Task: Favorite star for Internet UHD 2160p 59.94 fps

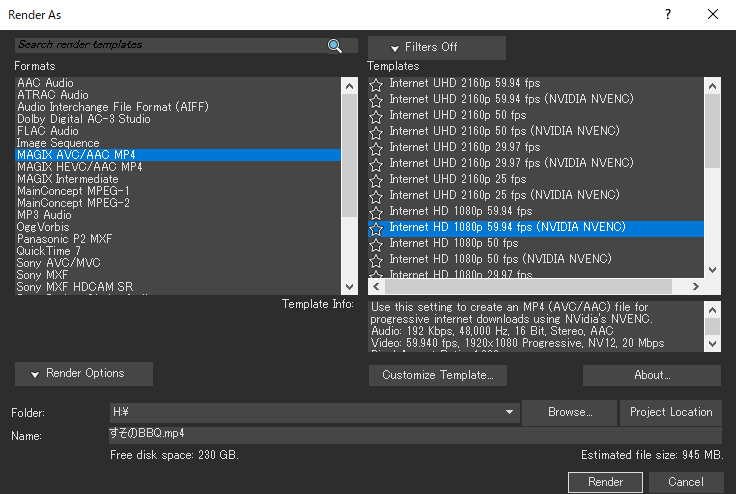Action: coord(376,84)
